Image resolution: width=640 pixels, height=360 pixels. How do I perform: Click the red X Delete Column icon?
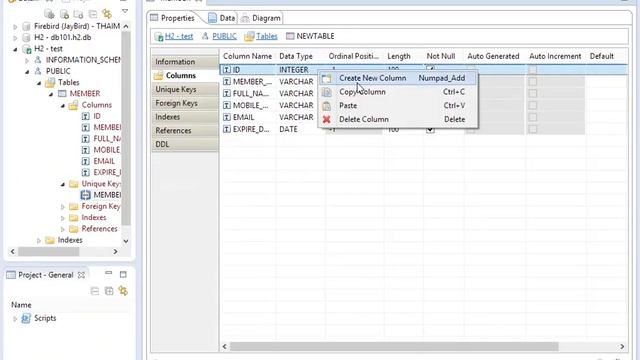(x=327, y=120)
